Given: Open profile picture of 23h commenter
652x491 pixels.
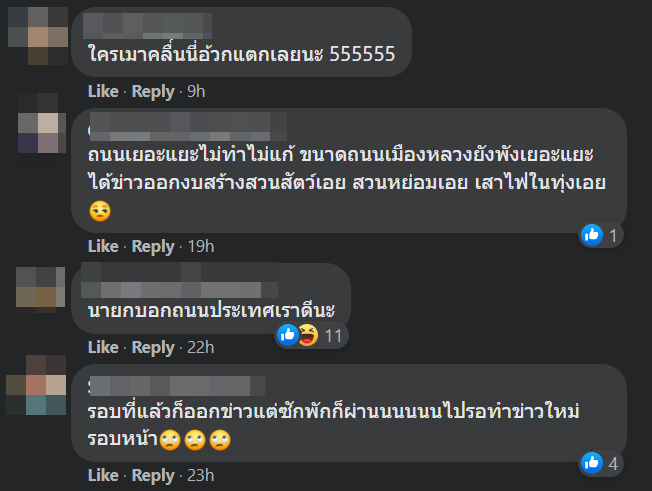Looking at the screenshot, I should [x=36, y=385].
